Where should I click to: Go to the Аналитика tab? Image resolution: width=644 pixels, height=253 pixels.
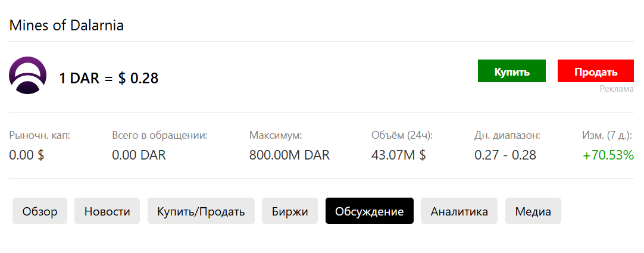459,211
